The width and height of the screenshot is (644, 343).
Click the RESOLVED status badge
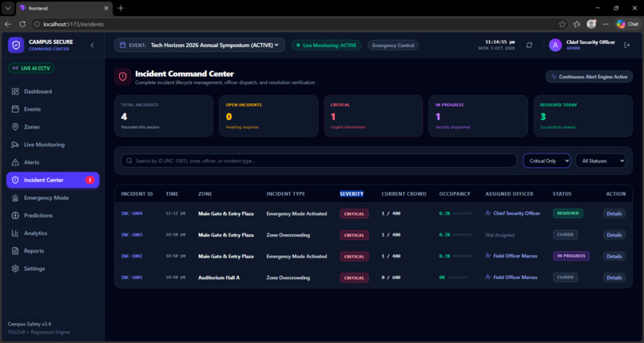point(567,213)
